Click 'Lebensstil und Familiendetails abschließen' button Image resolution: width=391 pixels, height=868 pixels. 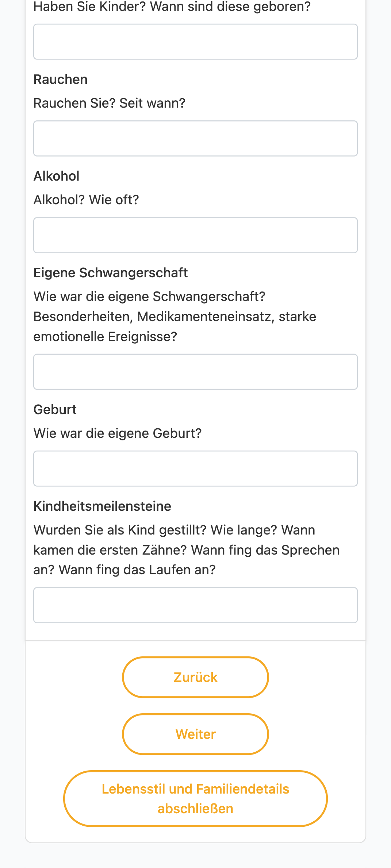(x=195, y=799)
